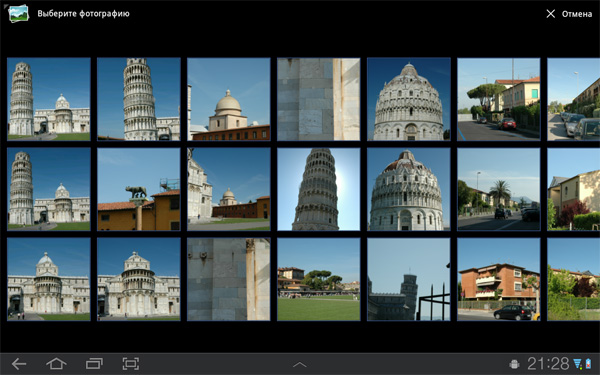Expand the bottom bar up chevron
The width and height of the screenshot is (600, 375).
coord(300,365)
